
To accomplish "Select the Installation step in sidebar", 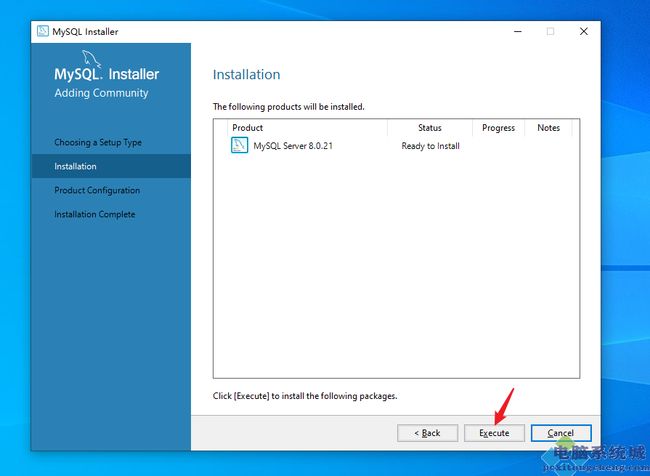I will click(x=111, y=166).
